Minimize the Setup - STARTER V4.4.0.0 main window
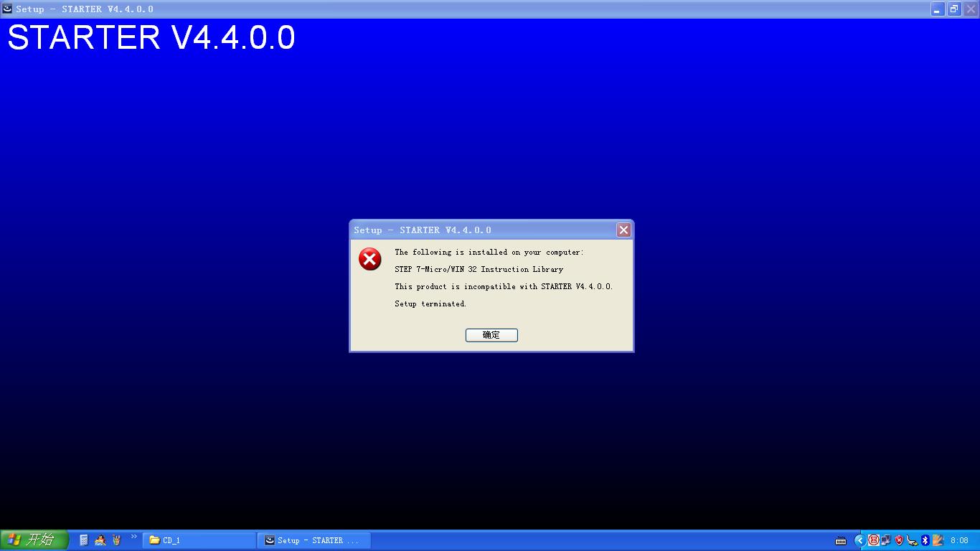 pyautogui.click(x=938, y=9)
